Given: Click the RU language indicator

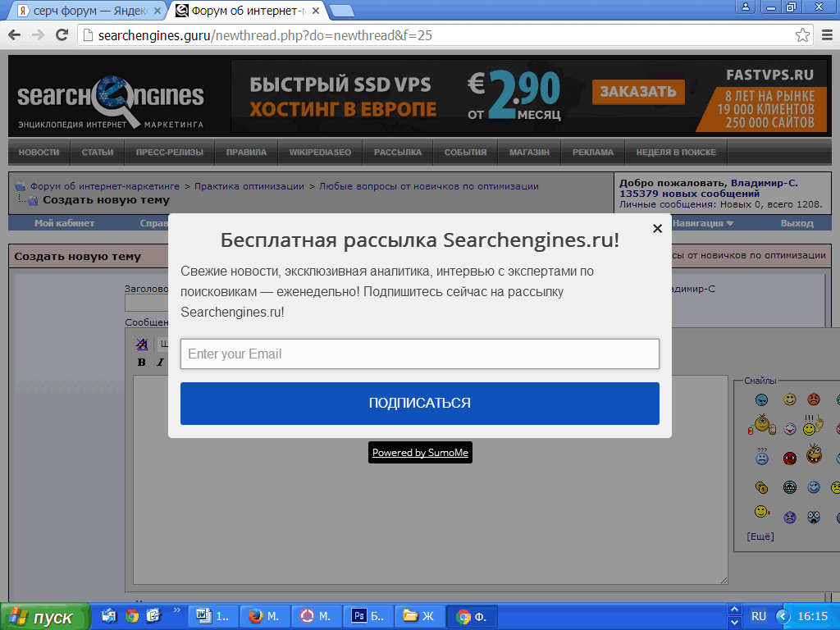Looking at the screenshot, I should tap(759, 617).
